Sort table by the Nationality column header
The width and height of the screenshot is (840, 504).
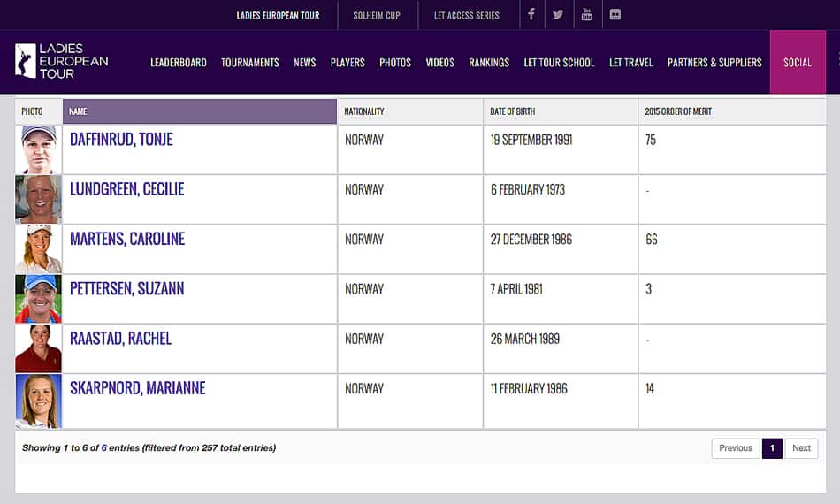click(410, 111)
